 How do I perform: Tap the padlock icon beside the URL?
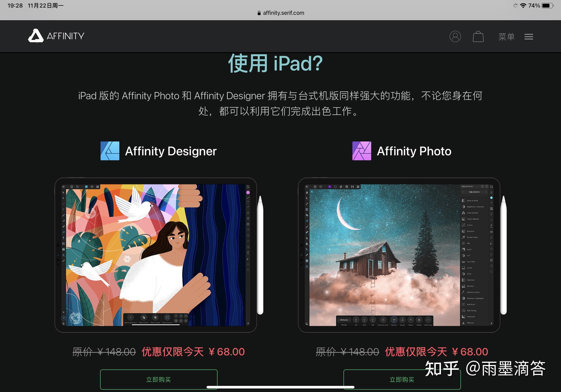(259, 13)
